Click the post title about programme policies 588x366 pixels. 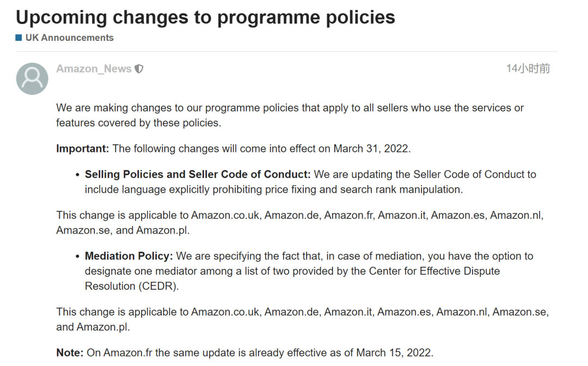click(x=205, y=17)
